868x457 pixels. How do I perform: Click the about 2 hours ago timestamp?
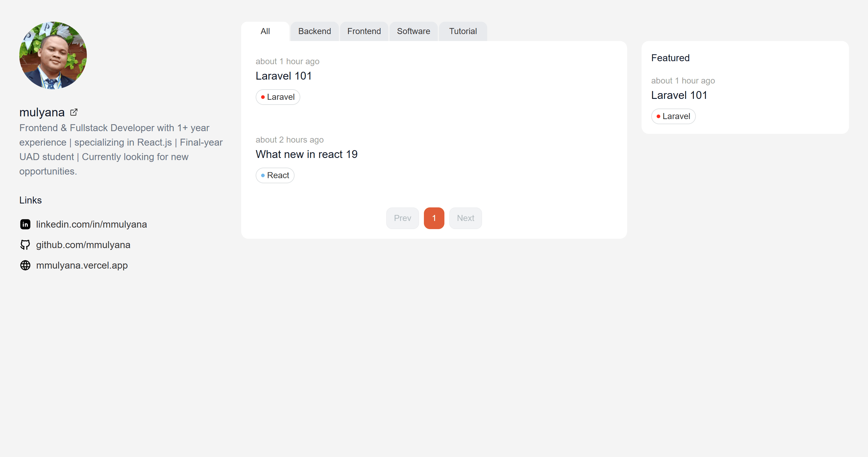tap(289, 140)
